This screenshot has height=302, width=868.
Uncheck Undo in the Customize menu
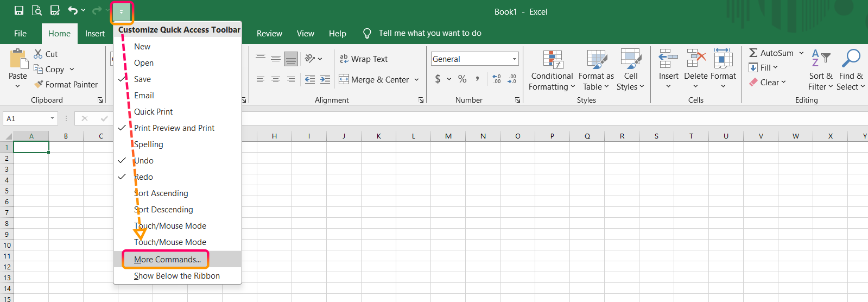178,161
